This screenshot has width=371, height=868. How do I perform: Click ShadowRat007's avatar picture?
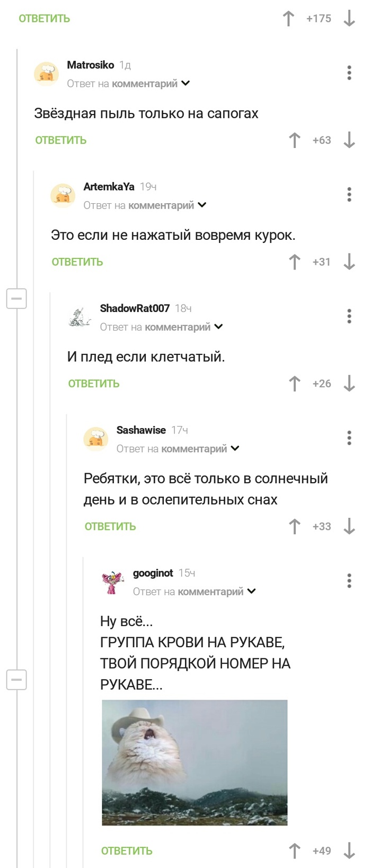click(x=79, y=317)
